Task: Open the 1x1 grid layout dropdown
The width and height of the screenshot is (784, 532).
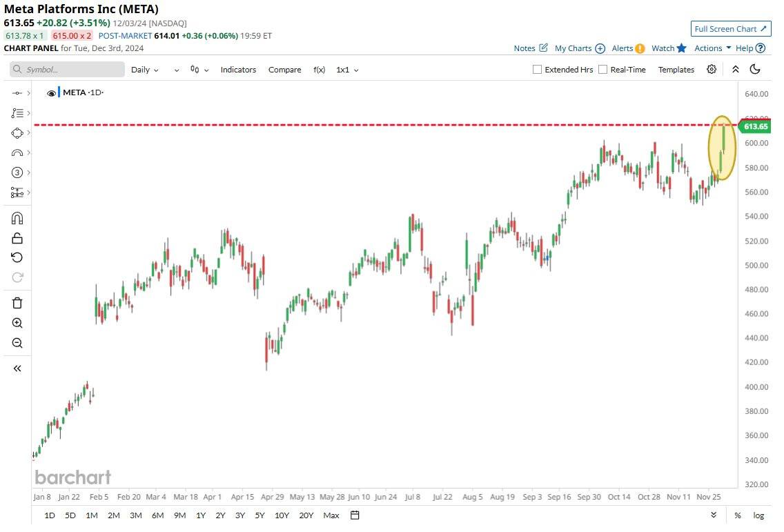Action: [x=348, y=70]
